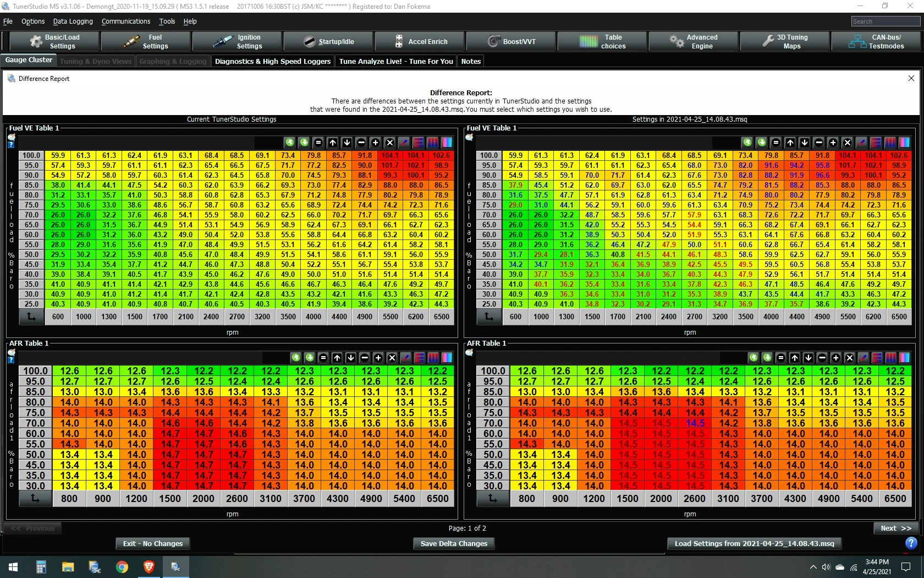This screenshot has height=578, width=924.
Task: Click the comment note icon beside left Fuel VE table
Action: coord(11,137)
